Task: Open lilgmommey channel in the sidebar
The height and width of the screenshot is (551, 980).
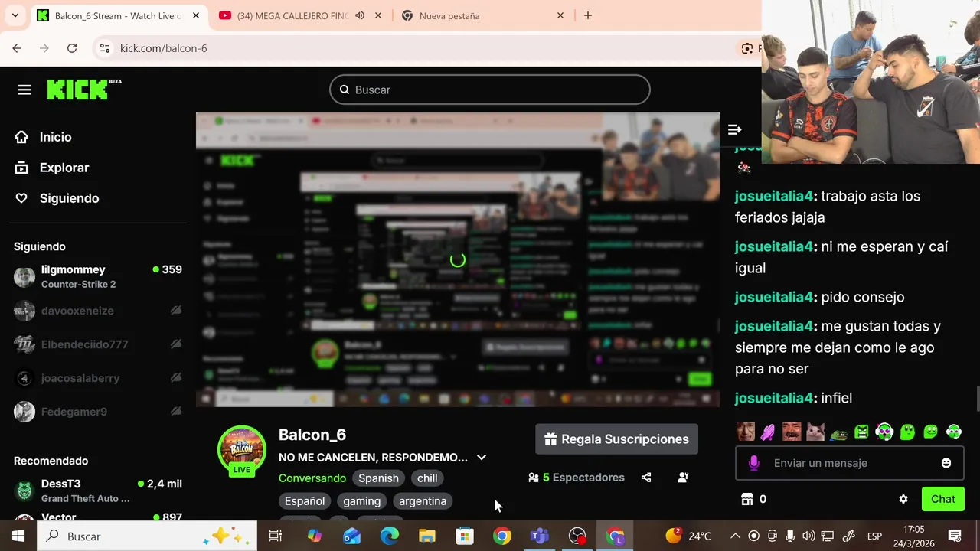Action: click(x=98, y=276)
